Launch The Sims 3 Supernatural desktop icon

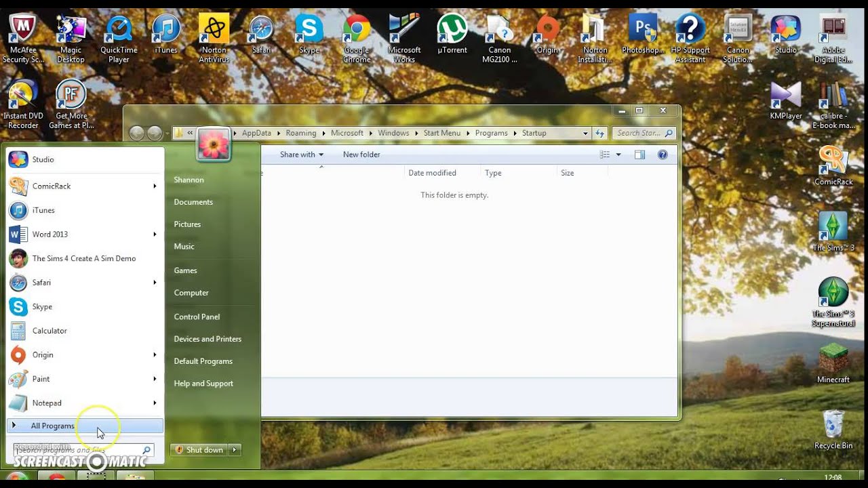(x=833, y=302)
